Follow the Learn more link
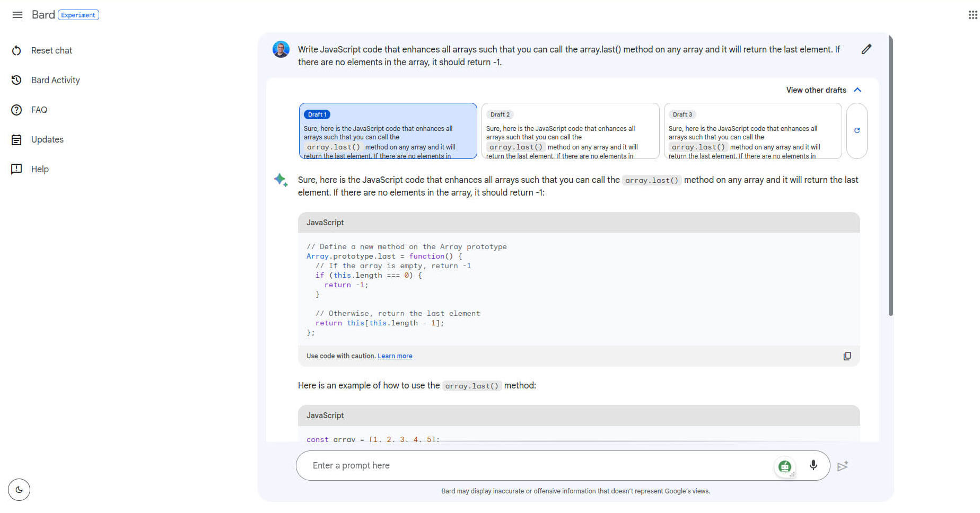The image size is (980, 513). tap(395, 356)
